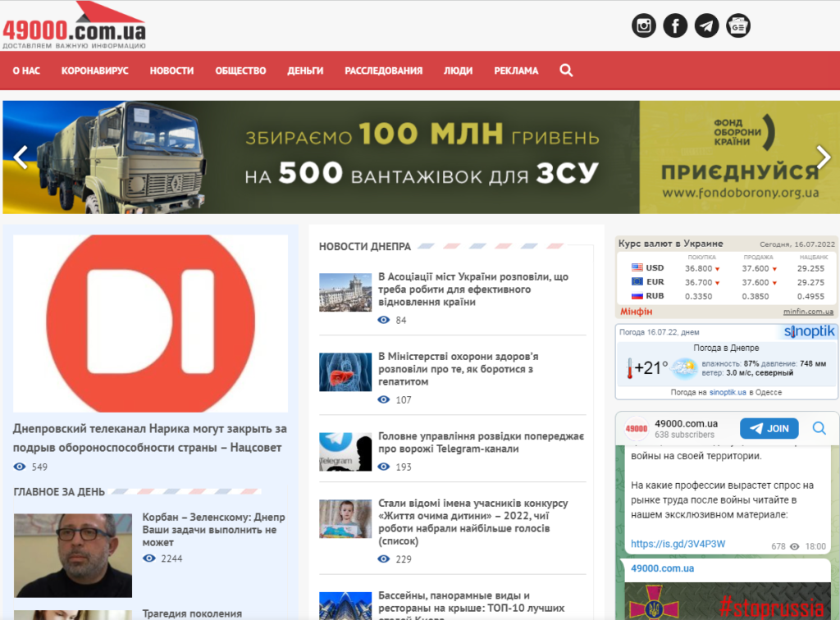
Task: Click eye views icon showing 2244
Action: [x=149, y=558]
